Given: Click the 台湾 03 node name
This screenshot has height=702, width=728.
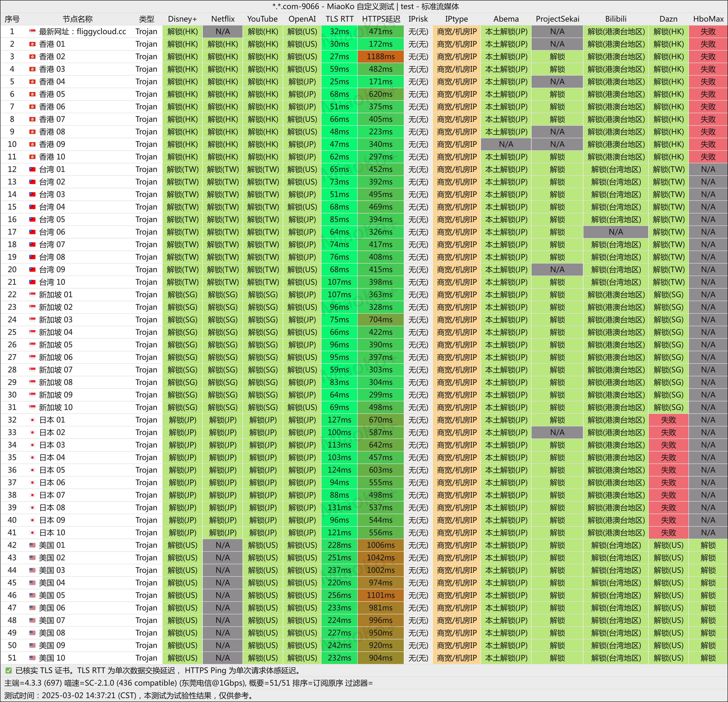Looking at the screenshot, I should tap(52, 195).
